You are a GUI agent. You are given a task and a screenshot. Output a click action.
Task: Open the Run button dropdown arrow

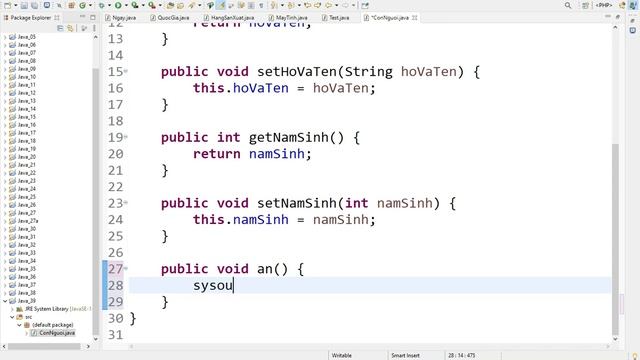126,5
